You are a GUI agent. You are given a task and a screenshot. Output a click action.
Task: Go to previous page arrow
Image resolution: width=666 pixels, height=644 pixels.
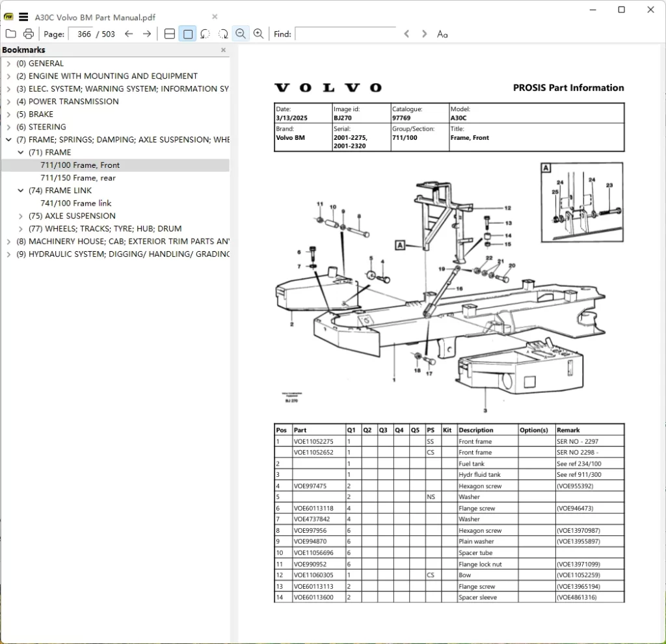129,34
